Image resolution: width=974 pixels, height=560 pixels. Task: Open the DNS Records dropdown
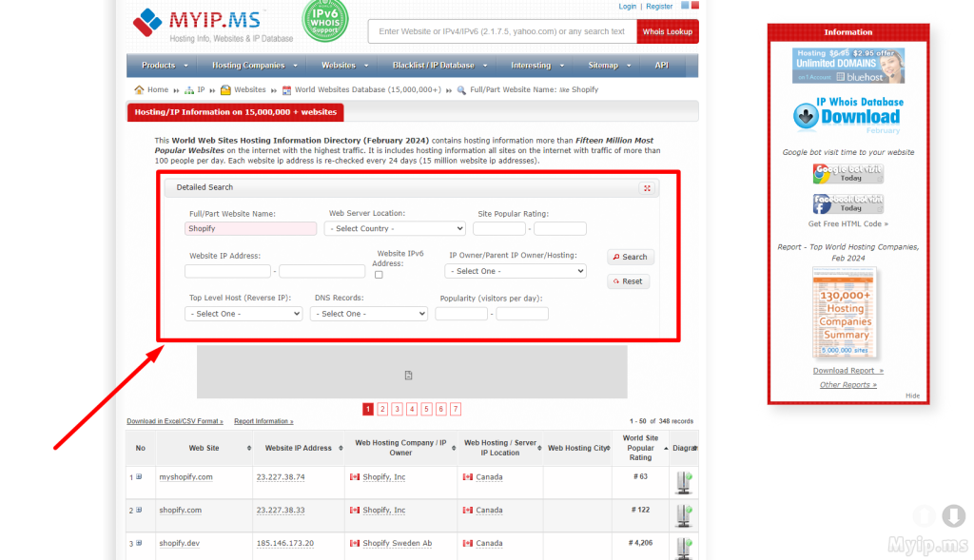pyautogui.click(x=369, y=314)
